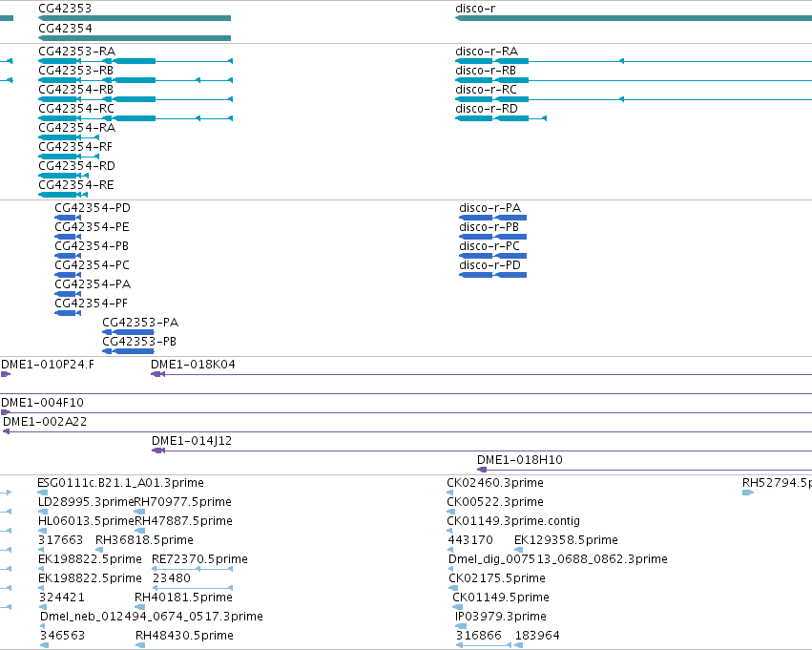Click EST HL06013.5prime
The width and height of the screenshot is (812, 650).
[x=43, y=531]
